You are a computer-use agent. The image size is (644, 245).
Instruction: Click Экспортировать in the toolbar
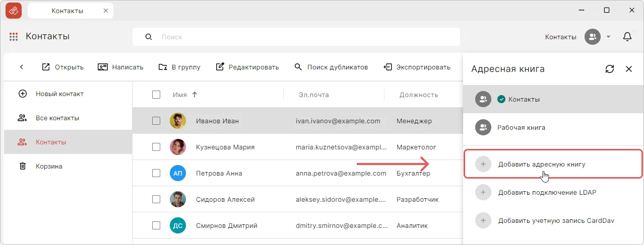coord(417,67)
